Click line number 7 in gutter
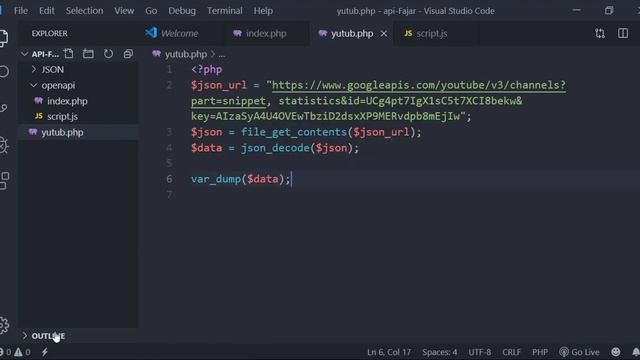The height and width of the screenshot is (360, 640). [169, 195]
